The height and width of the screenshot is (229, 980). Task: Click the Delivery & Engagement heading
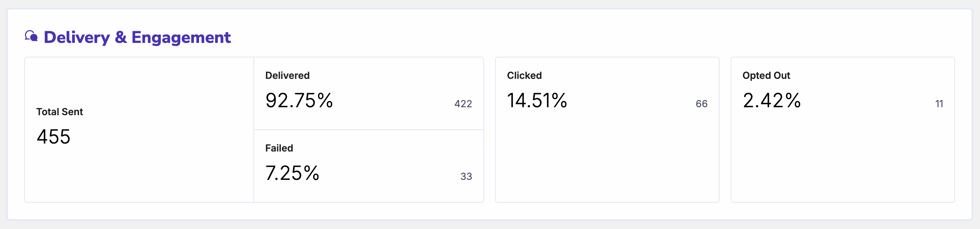(x=137, y=37)
